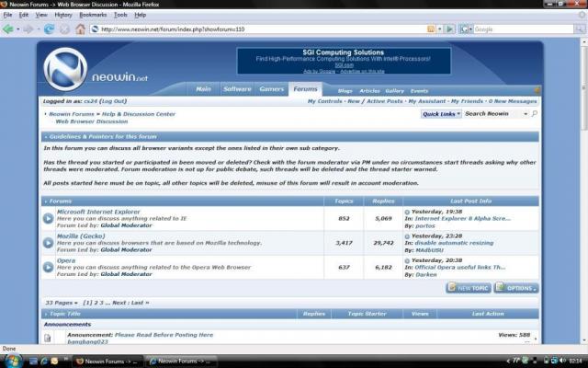Image resolution: width=588 pixels, height=368 pixels.
Task: Hit the green Go arrow next to address bar
Action: pyautogui.click(x=449, y=29)
